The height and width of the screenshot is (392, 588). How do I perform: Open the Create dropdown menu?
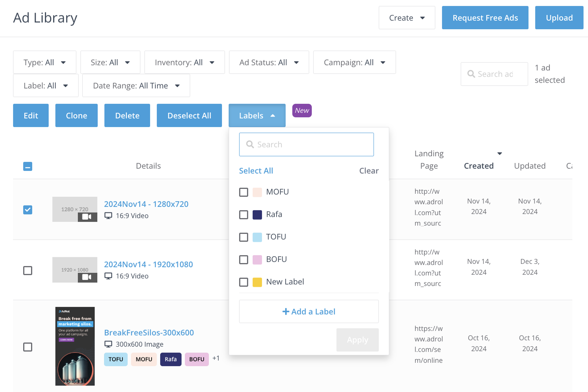pos(406,18)
